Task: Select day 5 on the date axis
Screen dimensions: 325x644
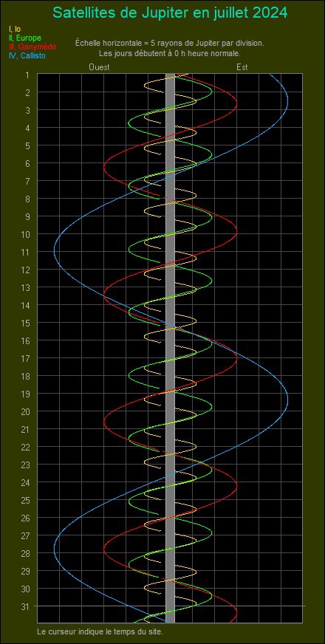Action: click(27, 145)
